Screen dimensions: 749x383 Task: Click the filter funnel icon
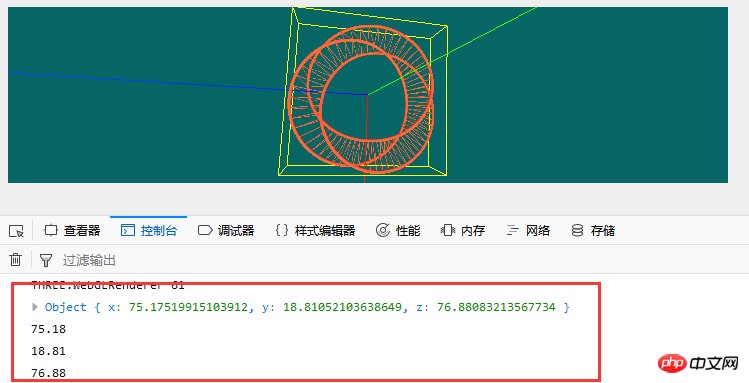[x=46, y=260]
